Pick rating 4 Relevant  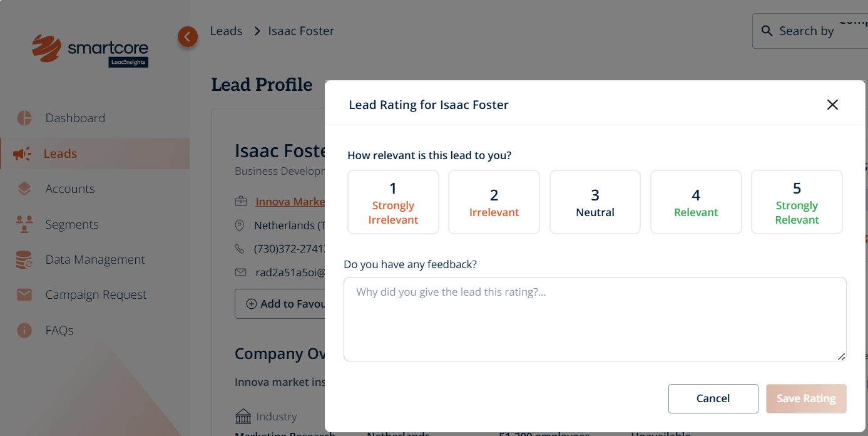pos(696,202)
